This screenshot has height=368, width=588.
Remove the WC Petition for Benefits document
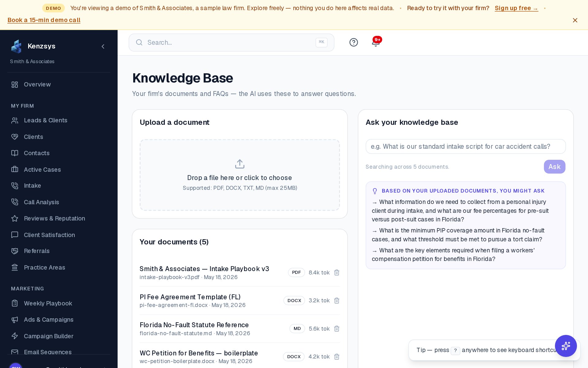click(337, 357)
